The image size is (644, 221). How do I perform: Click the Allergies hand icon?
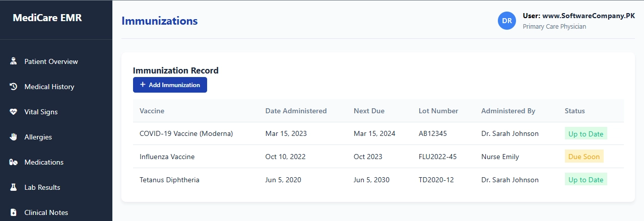pyautogui.click(x=14, y=137)
